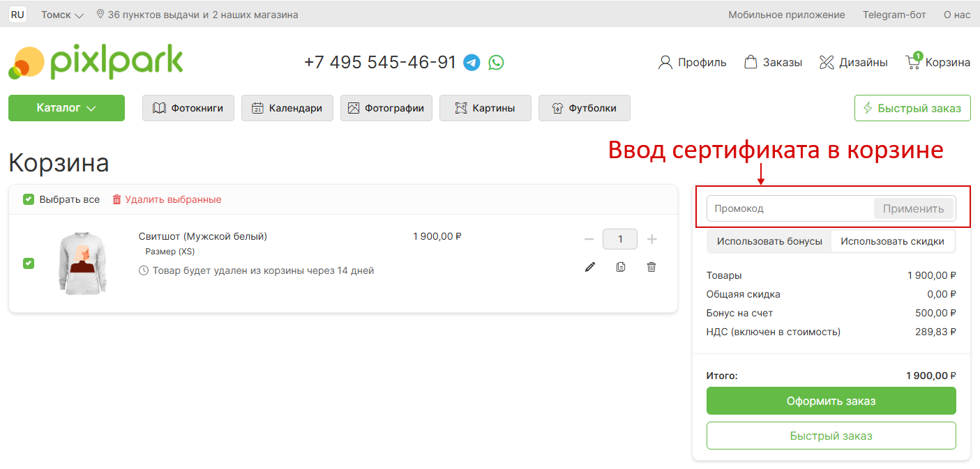Click the Оформить заказ button

(831, 401)
